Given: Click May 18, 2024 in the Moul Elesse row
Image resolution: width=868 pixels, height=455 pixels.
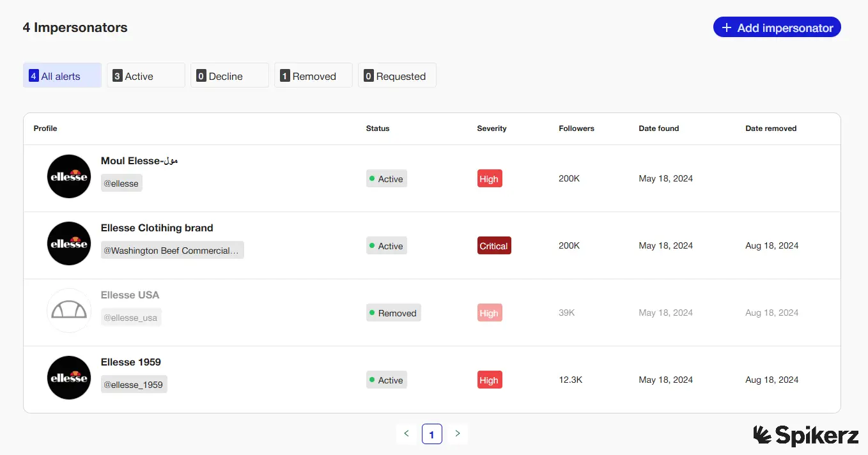Looking at the screenshot, I should tap(666, 178).
